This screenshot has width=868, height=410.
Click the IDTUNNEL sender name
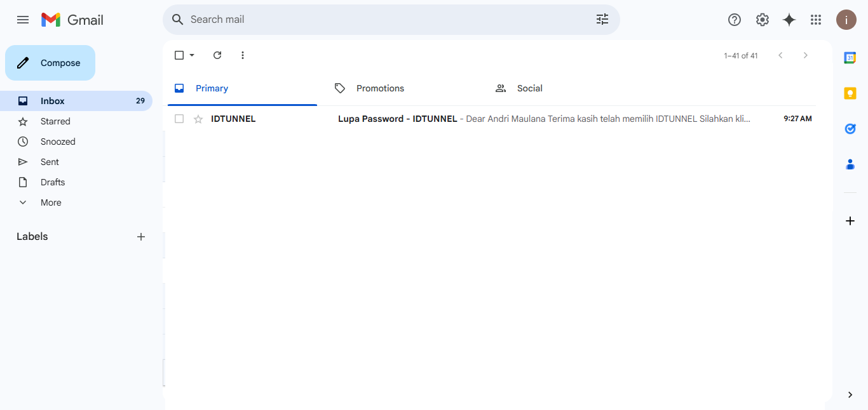[x=233, y=119]
